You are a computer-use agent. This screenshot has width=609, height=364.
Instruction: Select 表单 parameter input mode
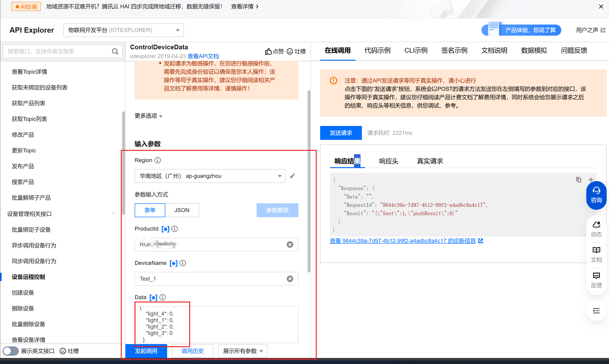click(x=150, y=210)
